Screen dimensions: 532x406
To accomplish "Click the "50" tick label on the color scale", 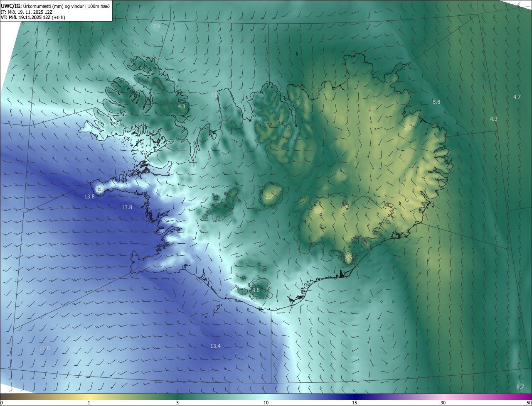I will [x=529, y=403].
